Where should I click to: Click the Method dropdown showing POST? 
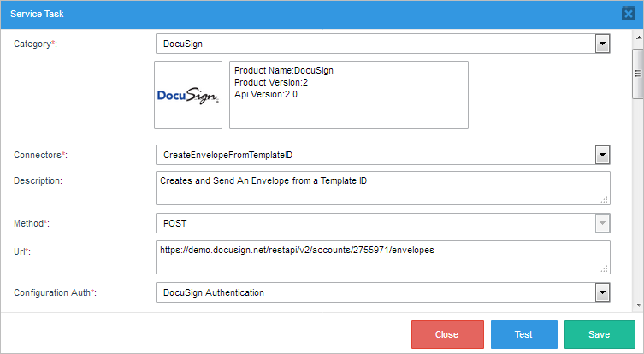[382, 223]
